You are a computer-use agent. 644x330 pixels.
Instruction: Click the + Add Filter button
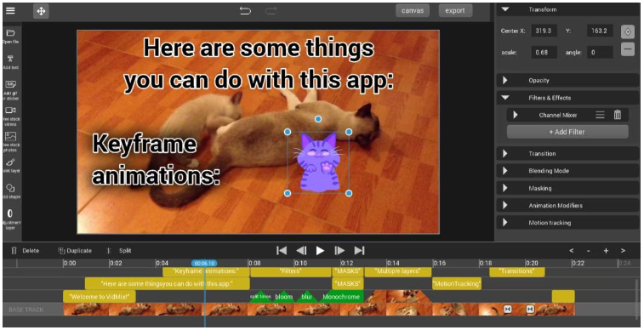pos(567,132)
